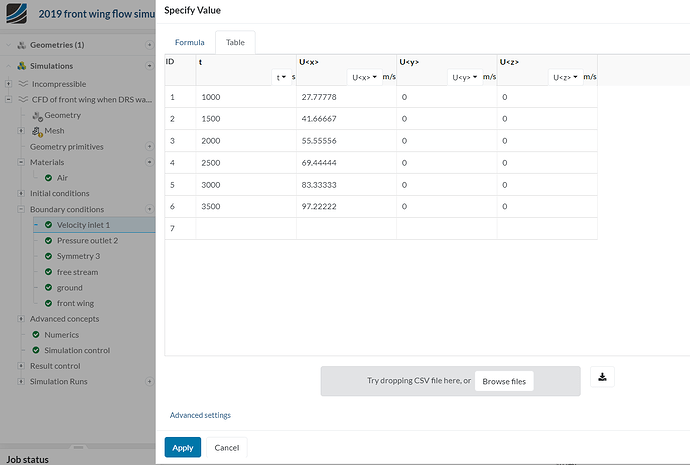The height and width of the screenshot is (465, 690).
Task: Open the U<x> unit dropdown
Action: pos(364,77)
